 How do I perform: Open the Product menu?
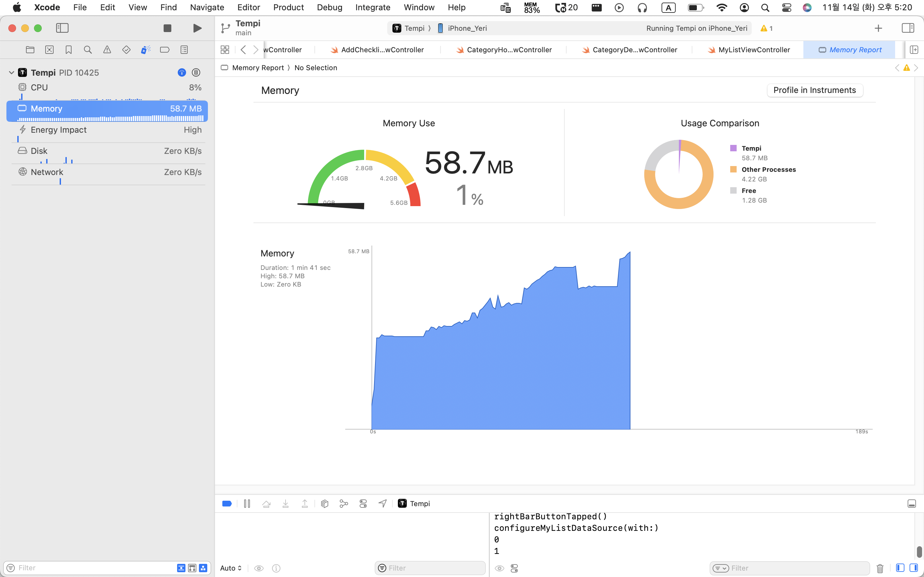288,7
